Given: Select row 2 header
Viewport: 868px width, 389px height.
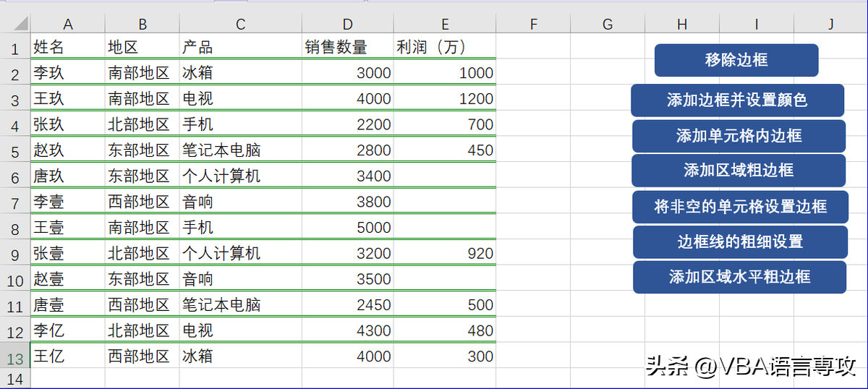Looking at the screenshot, I should pos(14,73).
